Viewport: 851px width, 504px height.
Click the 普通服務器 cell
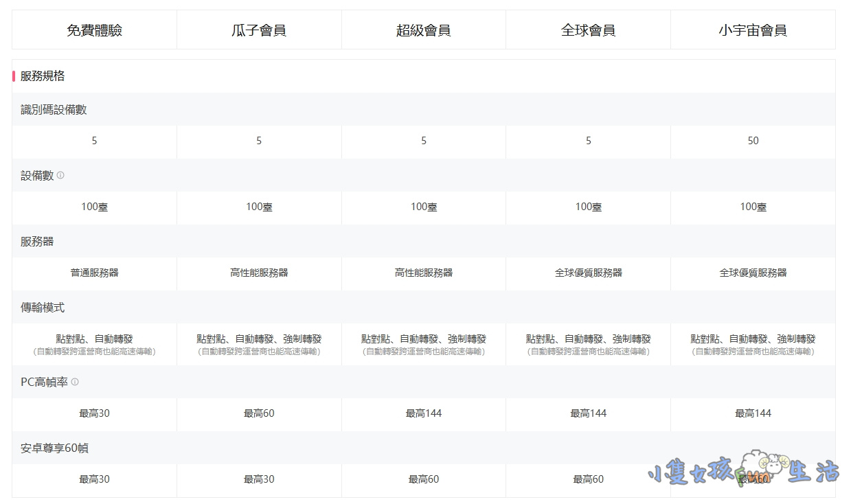pyautogui.click(x=94, y=273)
